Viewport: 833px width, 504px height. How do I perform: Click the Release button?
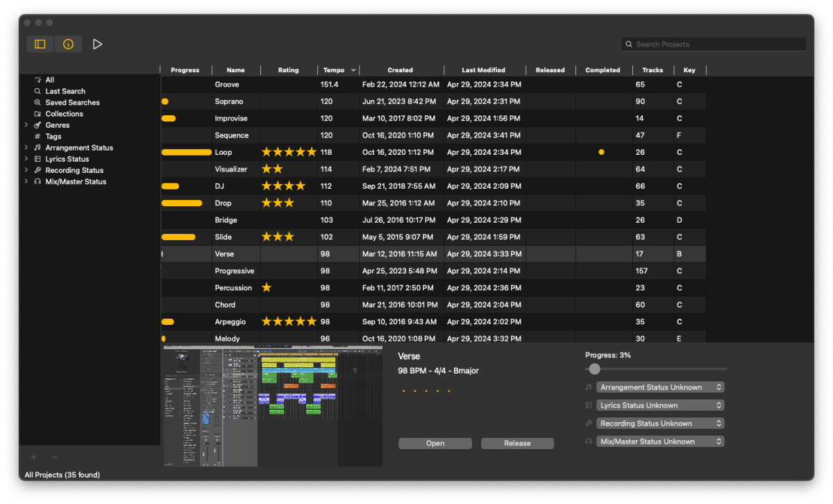(x=517, y=444)
